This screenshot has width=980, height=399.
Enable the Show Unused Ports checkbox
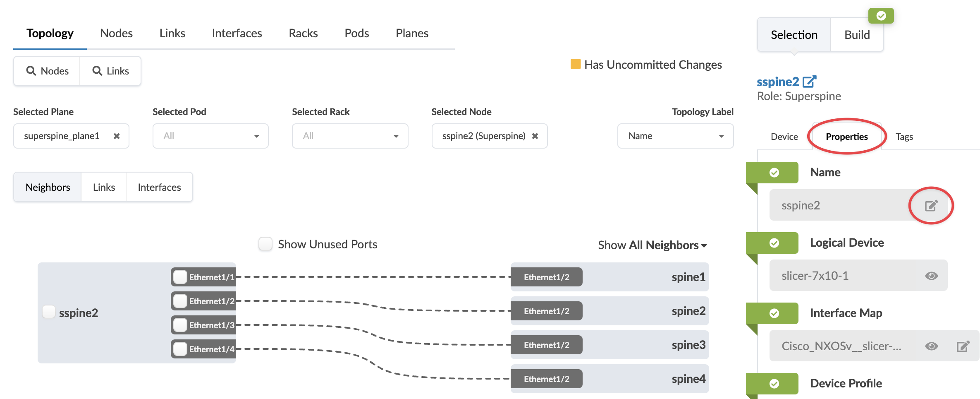265,244
